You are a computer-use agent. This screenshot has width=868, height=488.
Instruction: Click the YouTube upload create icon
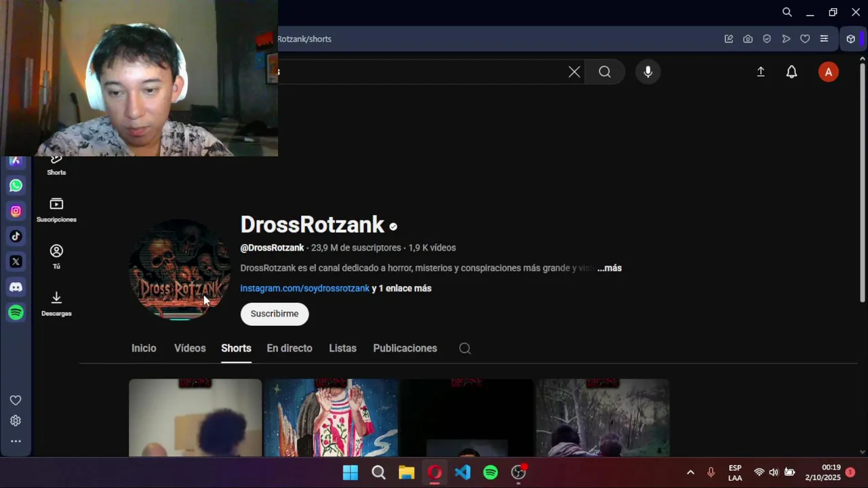[x=761, y=72]
